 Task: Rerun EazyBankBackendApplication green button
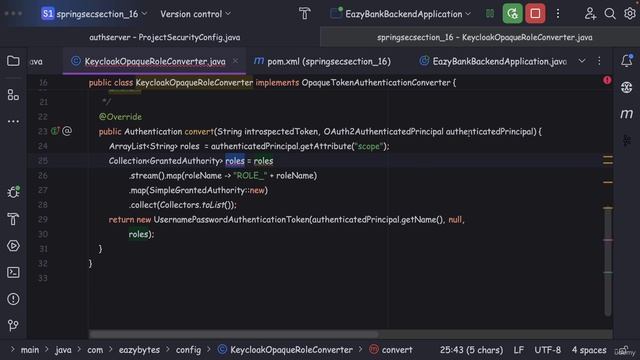coord(512,13)
